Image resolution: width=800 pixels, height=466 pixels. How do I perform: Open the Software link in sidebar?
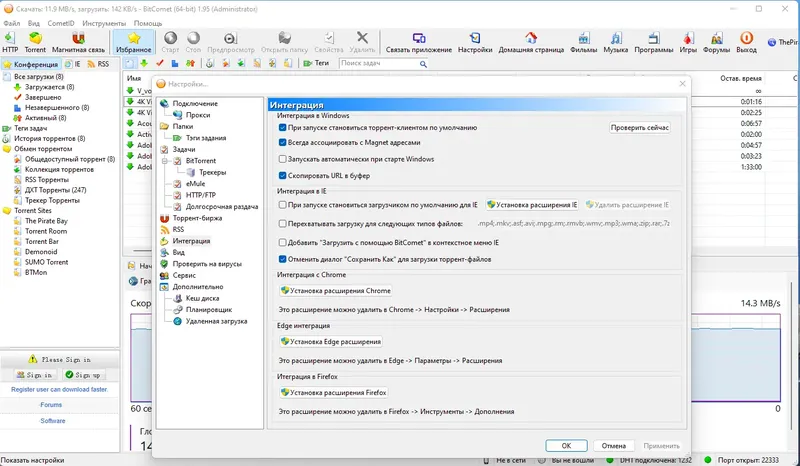coord(53,421)
